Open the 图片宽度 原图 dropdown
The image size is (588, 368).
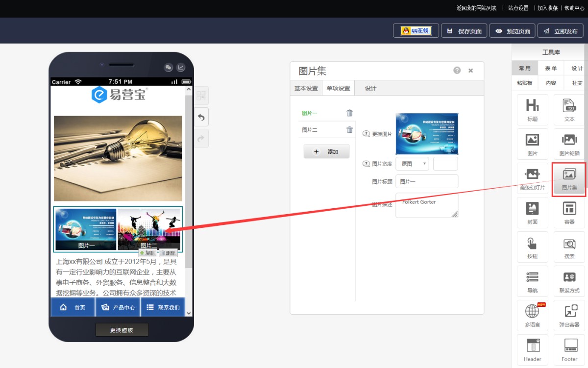coord(412,164)
